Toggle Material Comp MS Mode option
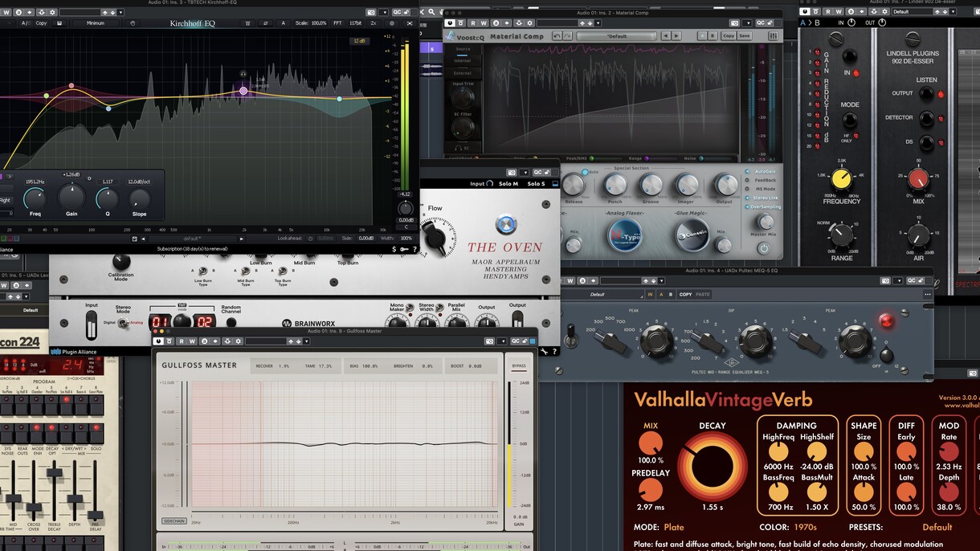The height and width of the screenshot is (551, 980). (x=762, y=189)
